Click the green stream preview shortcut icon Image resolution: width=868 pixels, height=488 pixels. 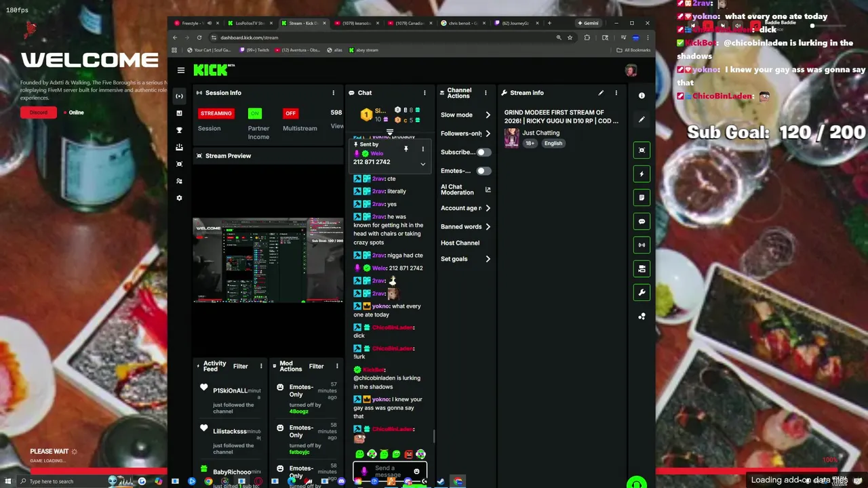[642, 150]
